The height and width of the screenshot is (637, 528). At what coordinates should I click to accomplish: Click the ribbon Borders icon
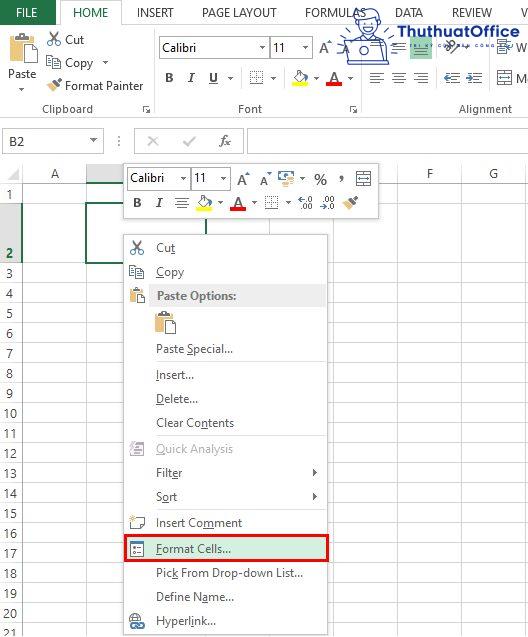(x=256, y=78)
